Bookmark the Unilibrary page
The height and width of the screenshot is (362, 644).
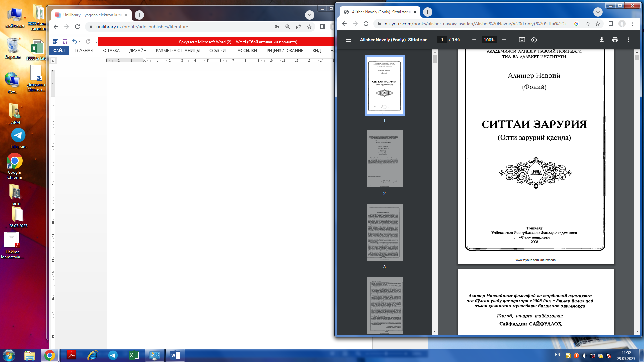(x=309, y=27)
